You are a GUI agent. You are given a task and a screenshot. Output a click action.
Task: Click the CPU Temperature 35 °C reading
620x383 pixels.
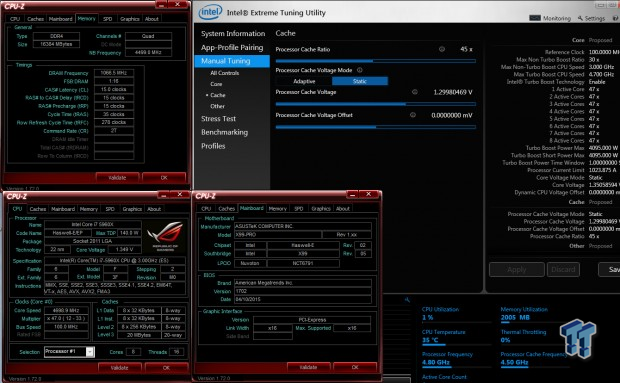click(430, 340)
